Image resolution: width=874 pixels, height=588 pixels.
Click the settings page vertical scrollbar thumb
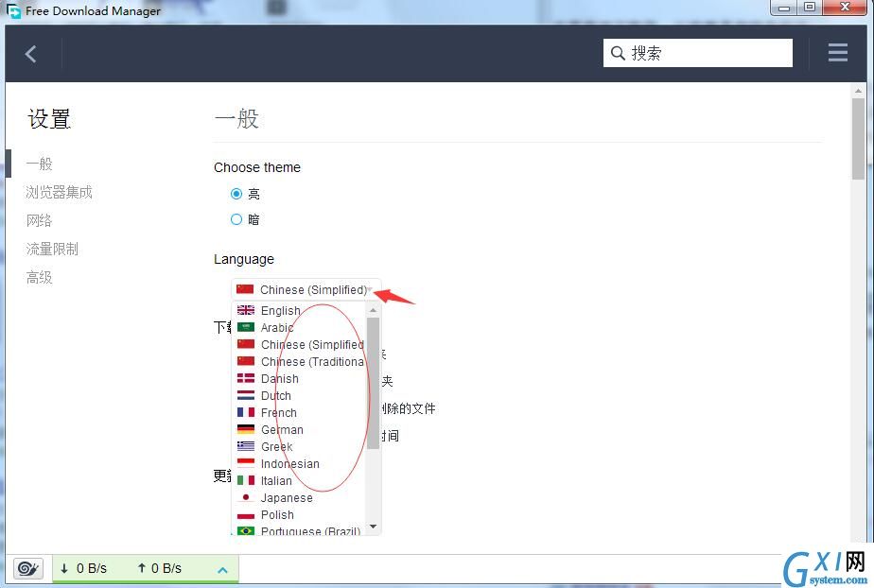pyautogui.click(x=858, y=139)
